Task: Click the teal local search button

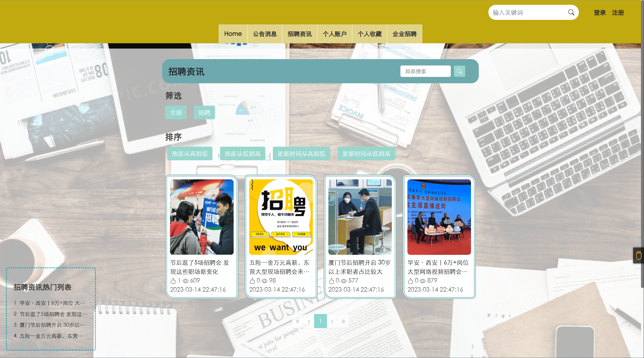Action: coord(459,71)
